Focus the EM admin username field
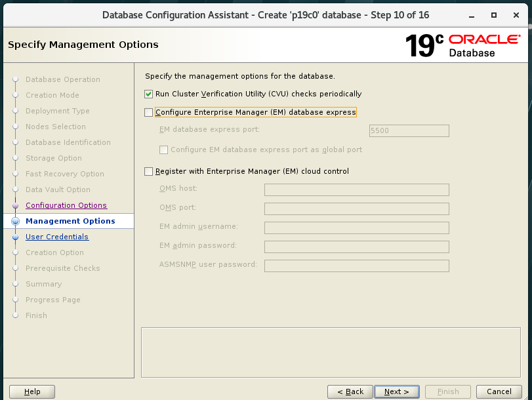This screenshot has height=400, width=532. tap(357, 228)
